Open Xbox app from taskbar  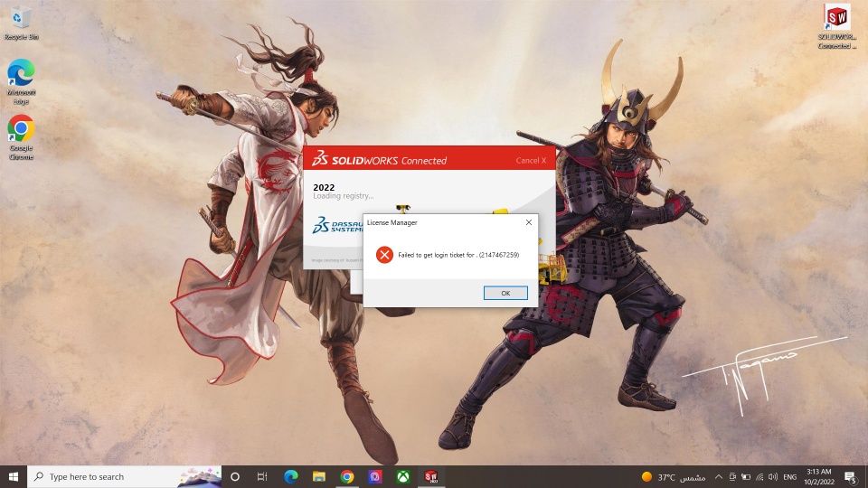click(x=403, y=476)
